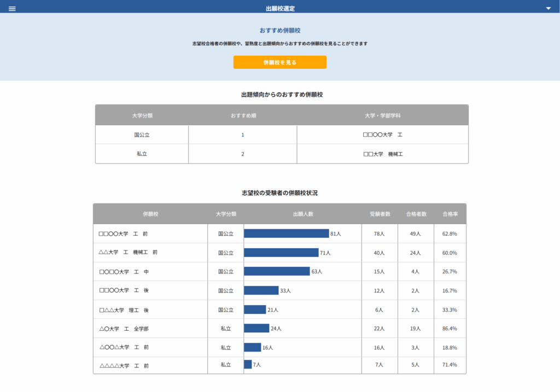Click the 出題傾向からのおすすめ併願校 heading

pyautogui.click(x=282, y=95)
